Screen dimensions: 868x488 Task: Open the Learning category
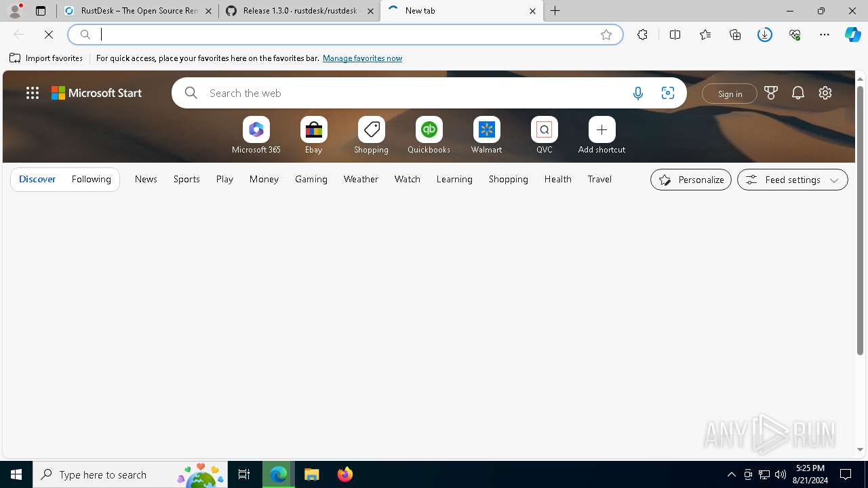click(454, 179)
